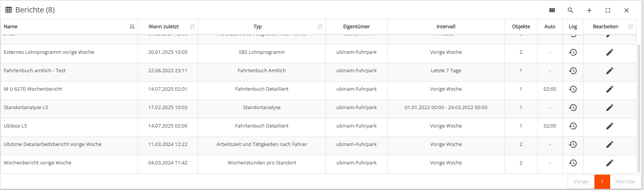The image size is (644, 190).
Task: Edit M U 6270 Wochenbericht report
Action: click(609, 89)
